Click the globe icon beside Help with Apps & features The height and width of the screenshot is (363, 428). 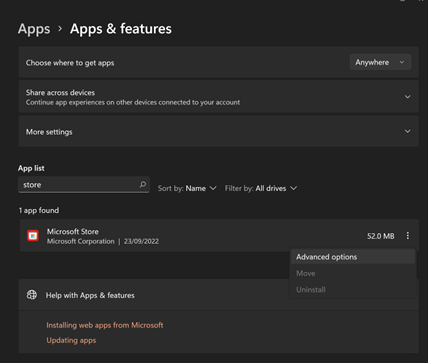[x=32, y=295]
